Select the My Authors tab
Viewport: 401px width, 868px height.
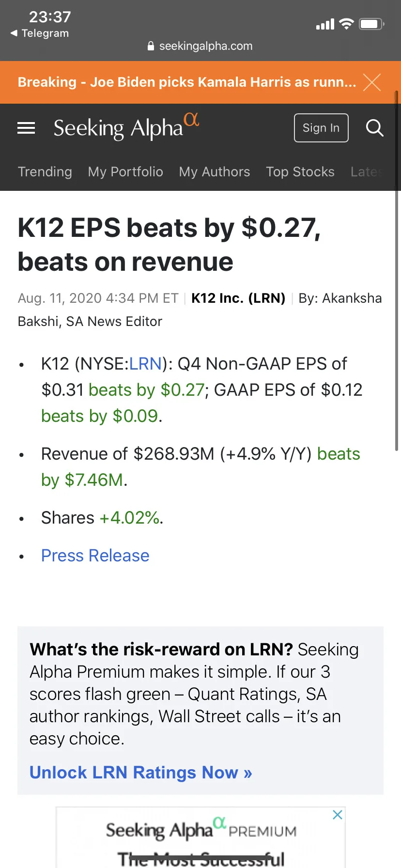click(x=215, y=172)
